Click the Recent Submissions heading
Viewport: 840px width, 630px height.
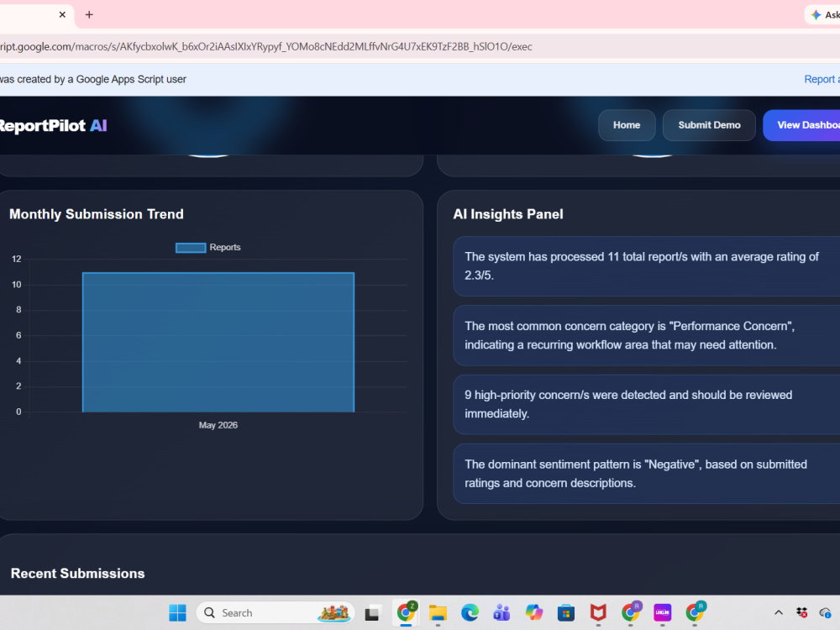pyautogui.click(x=77, y=573)
